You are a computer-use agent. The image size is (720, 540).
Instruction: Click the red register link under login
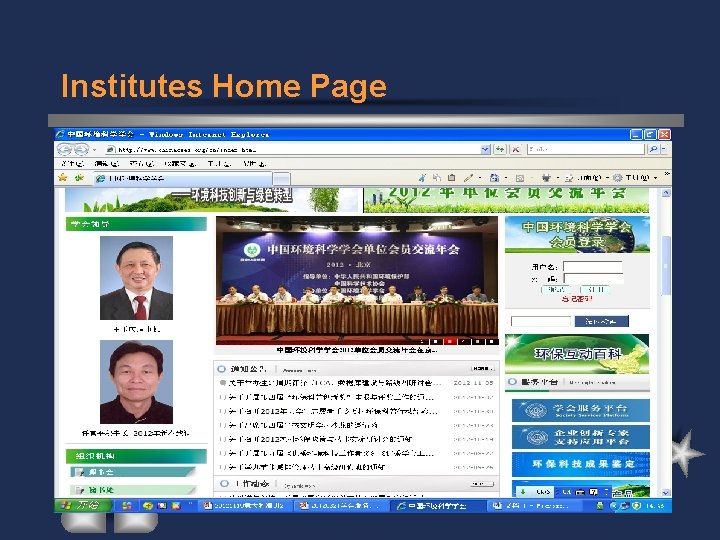point(577,299)
